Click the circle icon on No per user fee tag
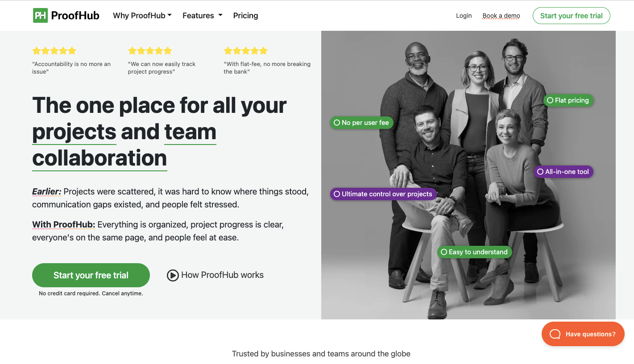The width and height of the screenshot is (634, 364). [336, 122]
